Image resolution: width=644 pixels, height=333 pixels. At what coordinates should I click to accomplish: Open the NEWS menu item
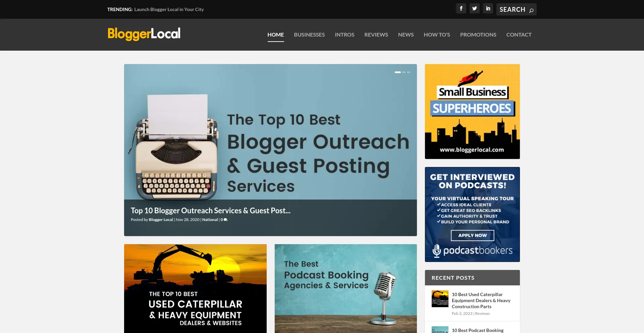[406, 35]
